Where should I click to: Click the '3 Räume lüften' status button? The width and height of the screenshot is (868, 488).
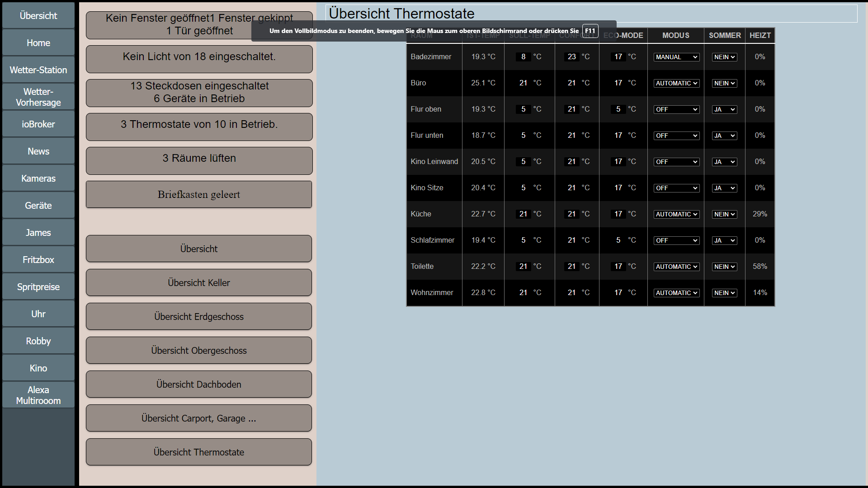(x=199, y=160)
